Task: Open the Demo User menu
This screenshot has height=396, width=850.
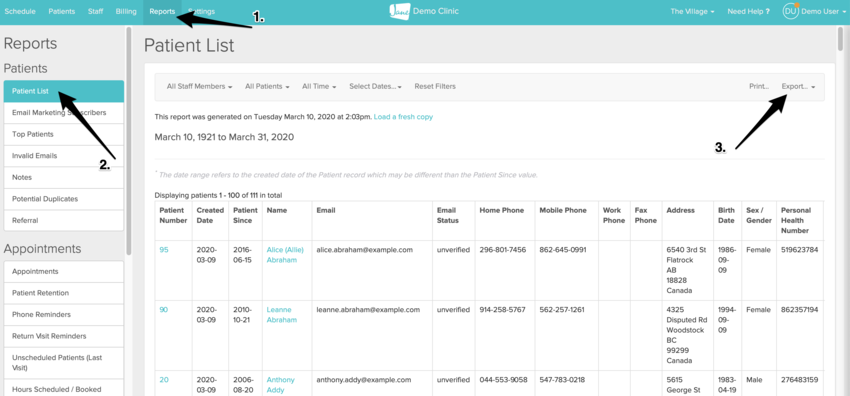Action: [x=823, y=11]
